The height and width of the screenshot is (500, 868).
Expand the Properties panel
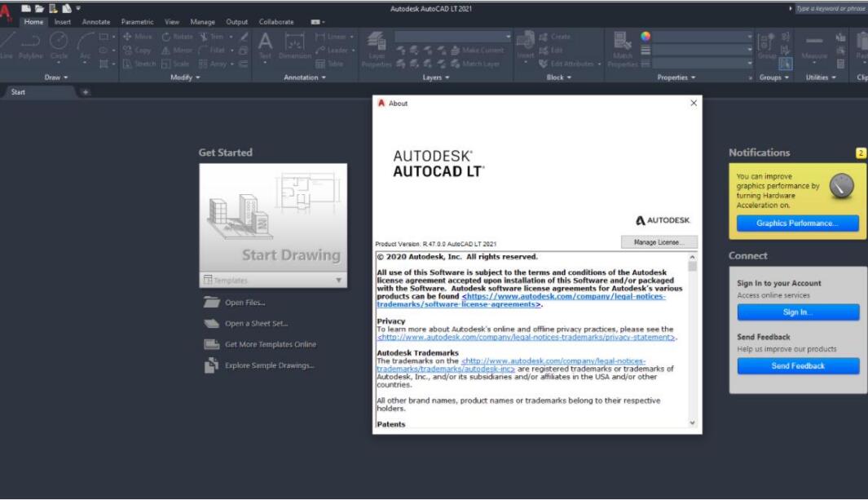click(x=676, y=77)
